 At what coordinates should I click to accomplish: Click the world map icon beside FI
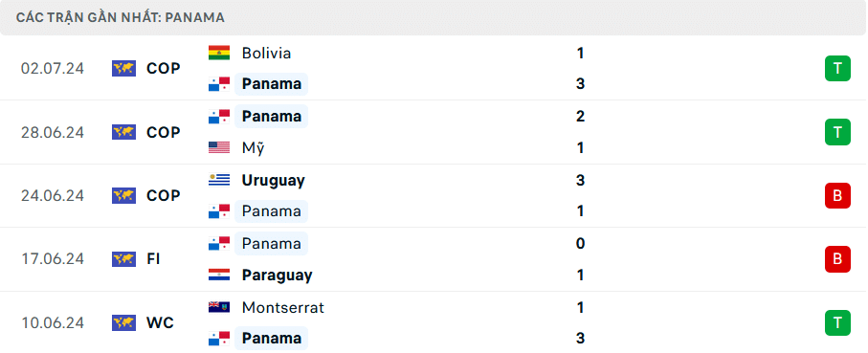tap(123, 259)
